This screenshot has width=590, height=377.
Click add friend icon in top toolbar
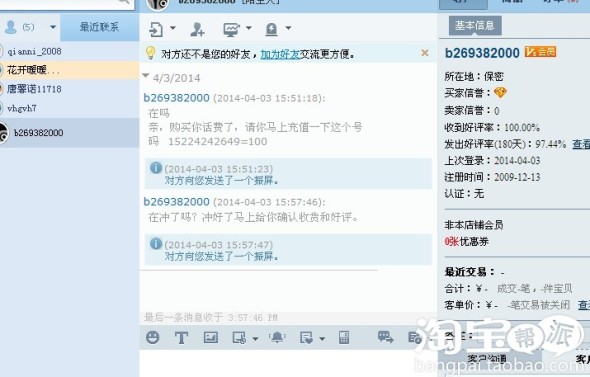(197, 29)
